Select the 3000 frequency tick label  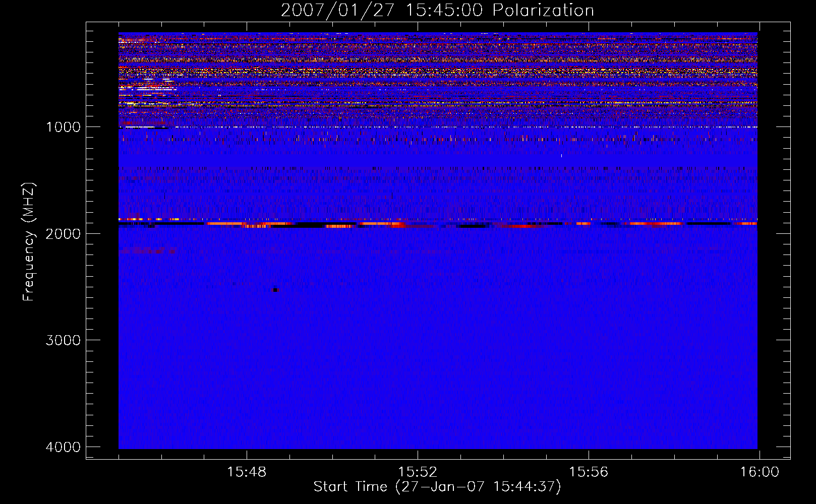click(x=63, y=340)
